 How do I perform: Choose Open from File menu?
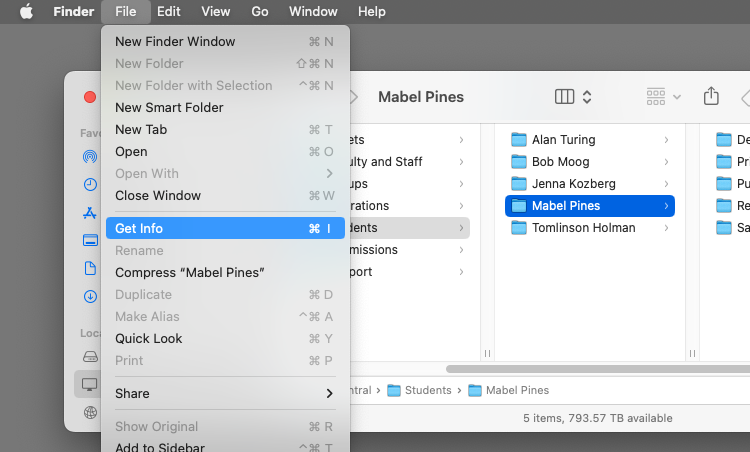tap(225, 152)
